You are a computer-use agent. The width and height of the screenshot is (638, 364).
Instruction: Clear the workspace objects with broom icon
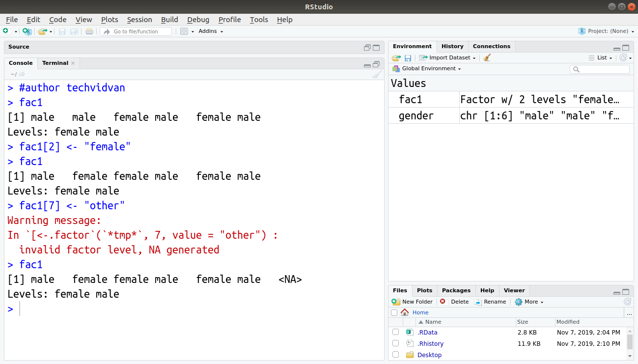(487, 57)
